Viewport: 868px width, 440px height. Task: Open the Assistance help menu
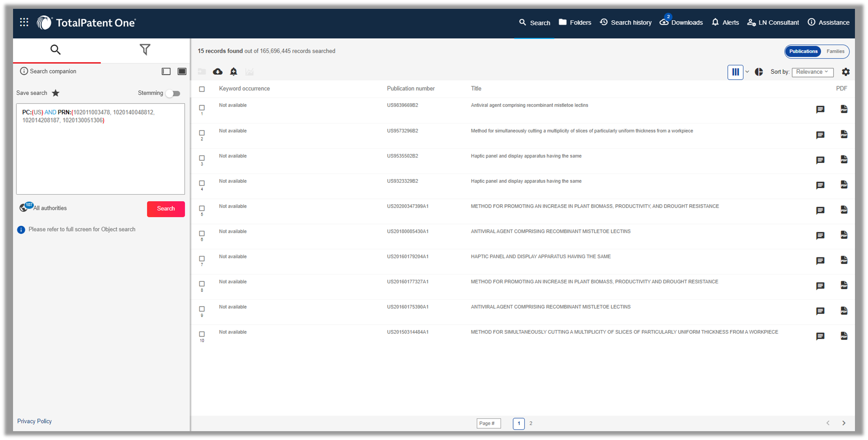point(828,22)
